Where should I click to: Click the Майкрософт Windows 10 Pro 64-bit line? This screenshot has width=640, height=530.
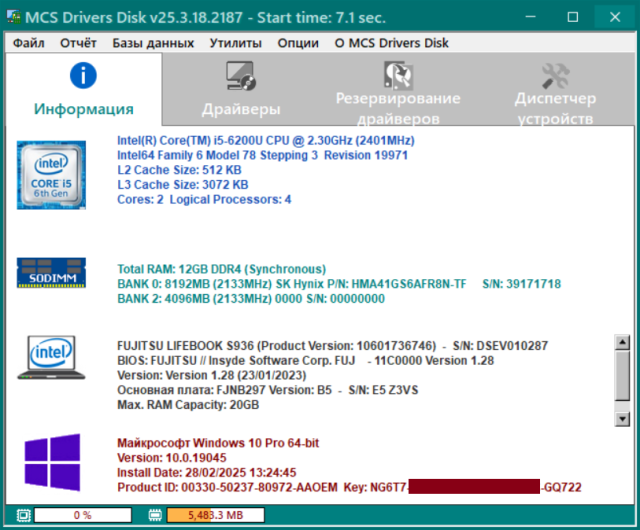(x=218, y=443)
